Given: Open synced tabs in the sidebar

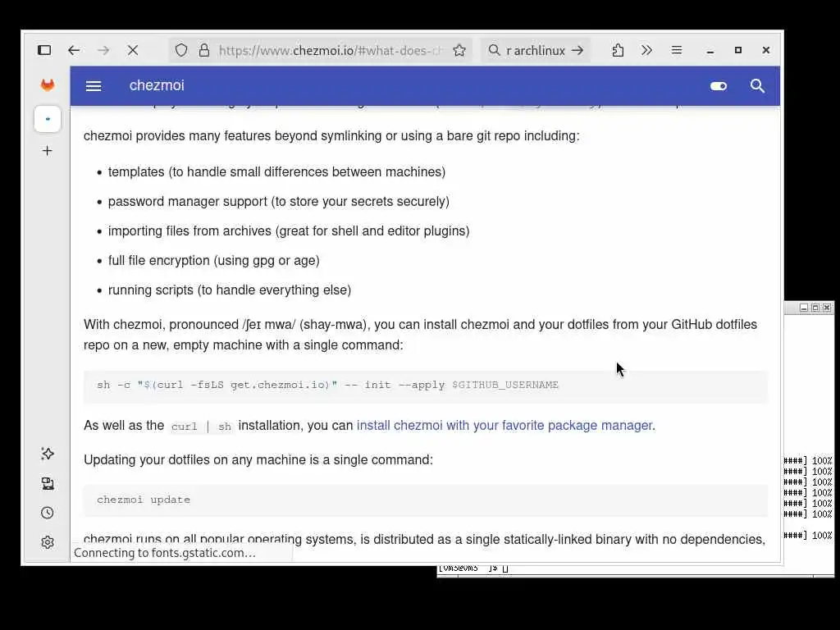Looking at the screenshot, I should 48,484.
